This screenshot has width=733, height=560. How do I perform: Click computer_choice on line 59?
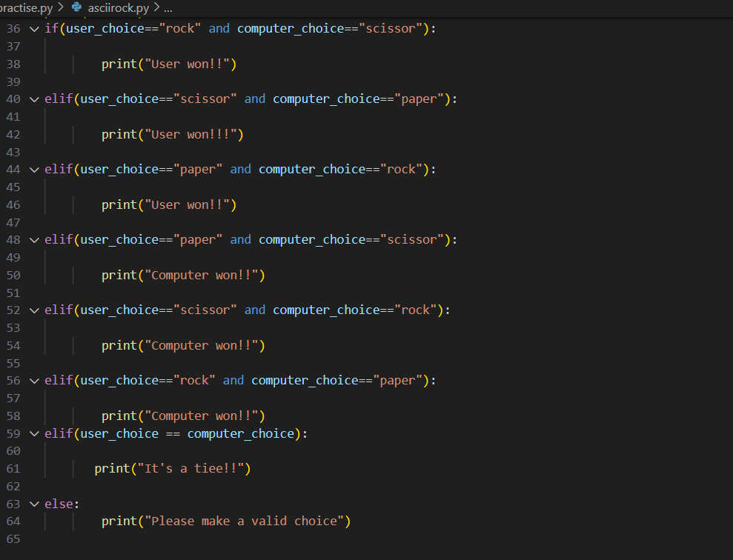(x=241, y=434)
